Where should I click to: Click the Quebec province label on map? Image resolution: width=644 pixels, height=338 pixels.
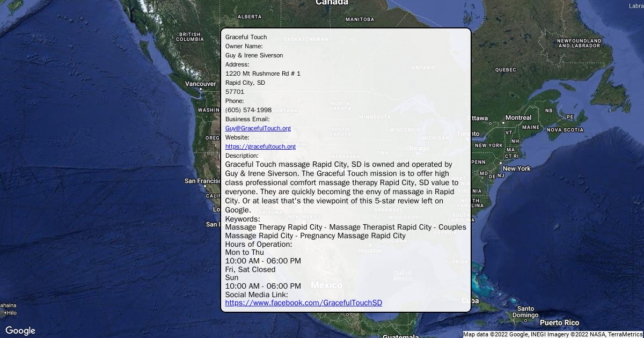tap(506, 70)
